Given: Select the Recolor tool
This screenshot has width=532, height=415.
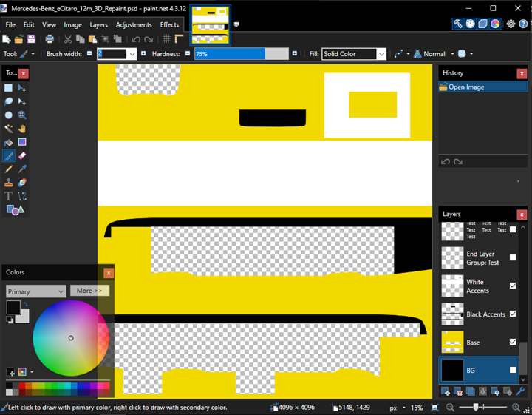Looking at the screenshot, I should pos(22,183).
